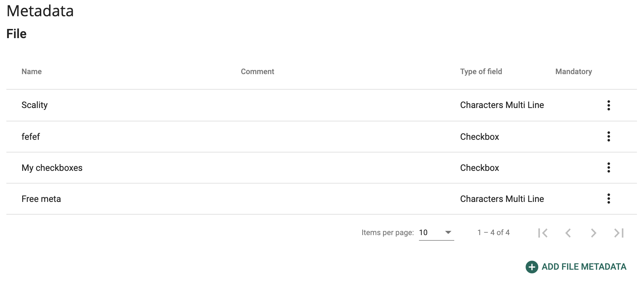Click the Mandatory column header

tap(573, 72)
